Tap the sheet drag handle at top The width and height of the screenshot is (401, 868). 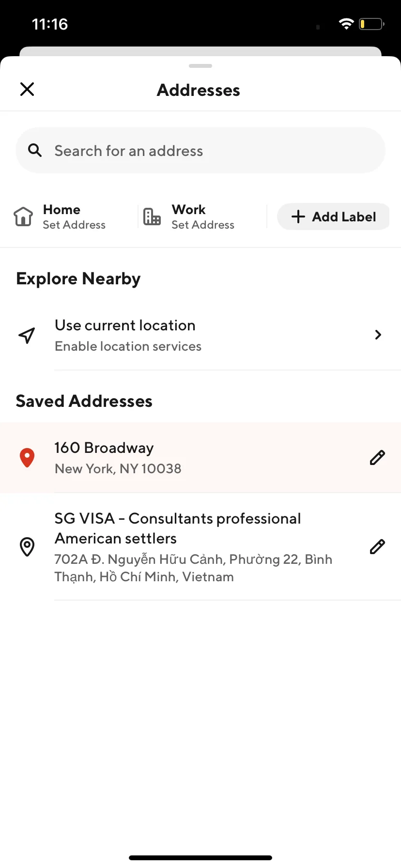(200, 66)
